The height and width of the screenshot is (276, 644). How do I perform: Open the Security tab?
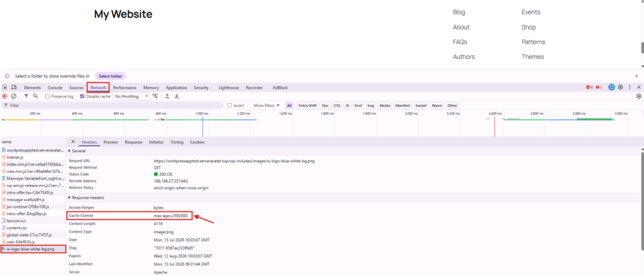pos(201,87)
